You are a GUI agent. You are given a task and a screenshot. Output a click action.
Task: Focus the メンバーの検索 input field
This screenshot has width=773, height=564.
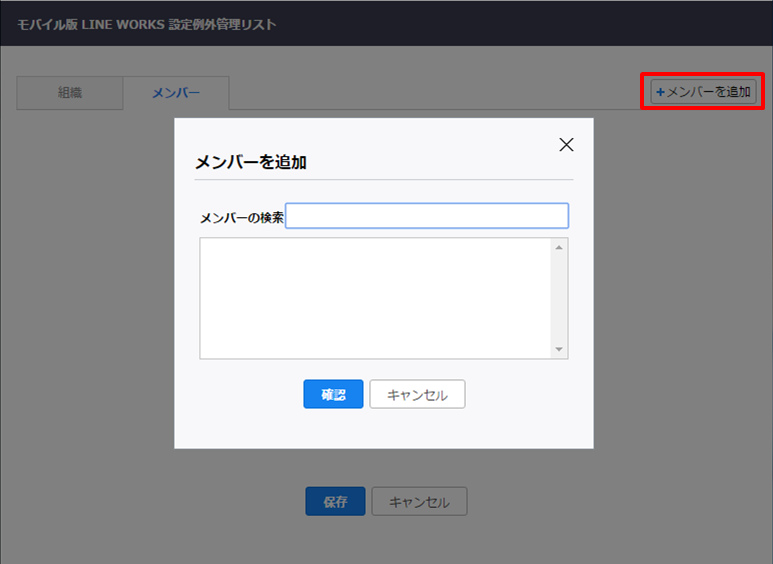tap(427, 216)
